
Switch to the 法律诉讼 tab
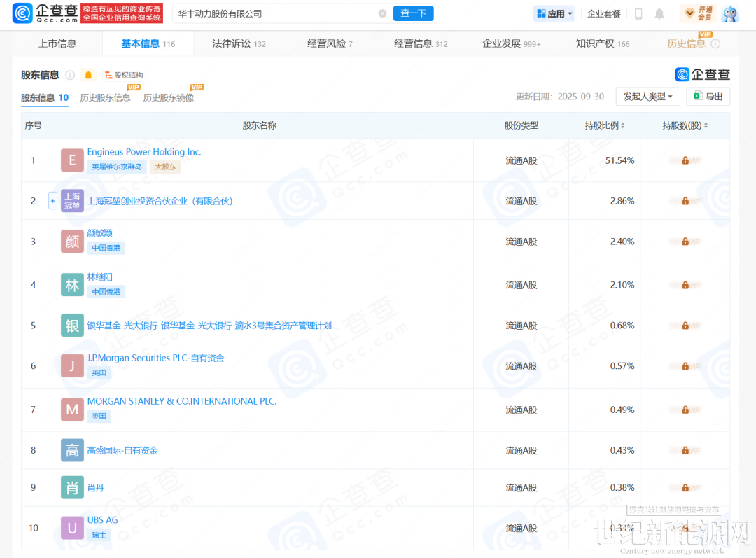pyautogui.click(x=239, y=43)
